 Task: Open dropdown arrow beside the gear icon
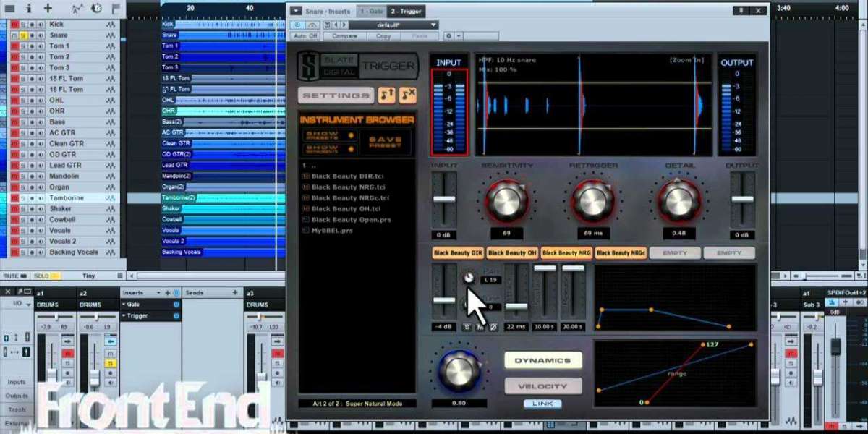point(459,35)
